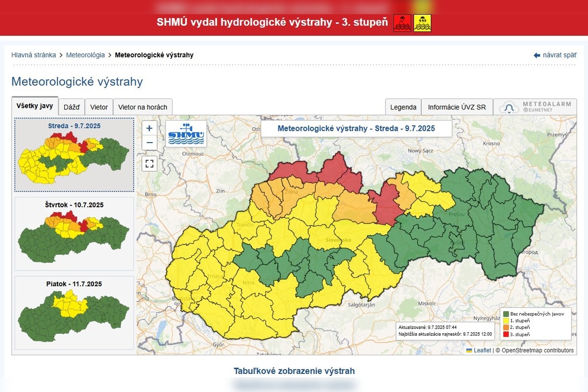Open the Vietor na horách tab

click(x=143, y=107)
